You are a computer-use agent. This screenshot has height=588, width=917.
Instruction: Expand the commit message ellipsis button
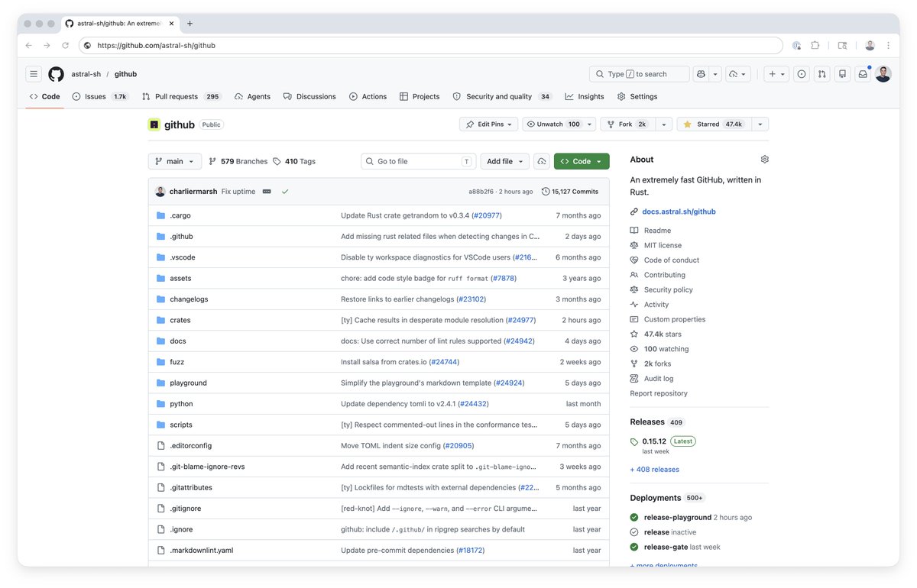(267, 192)
